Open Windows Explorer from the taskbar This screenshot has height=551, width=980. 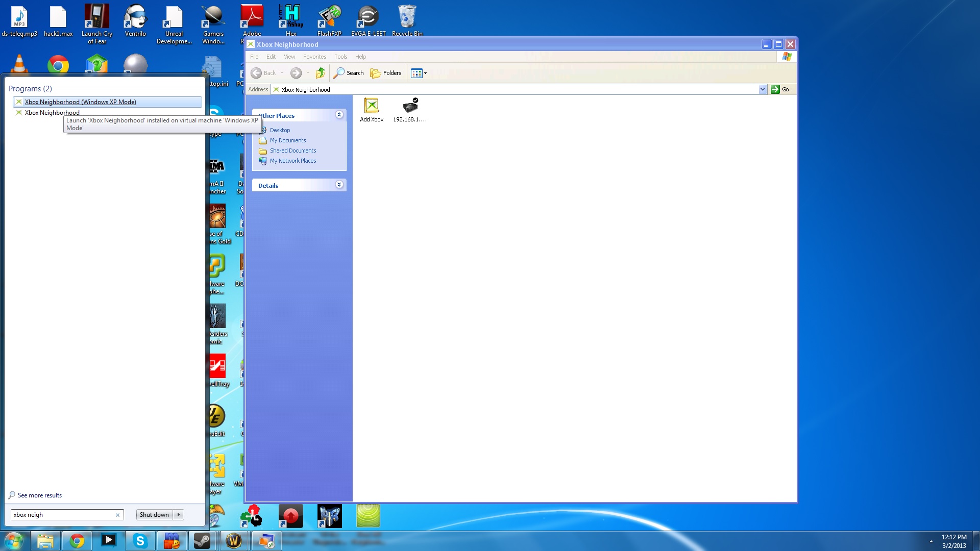[45, 541]
